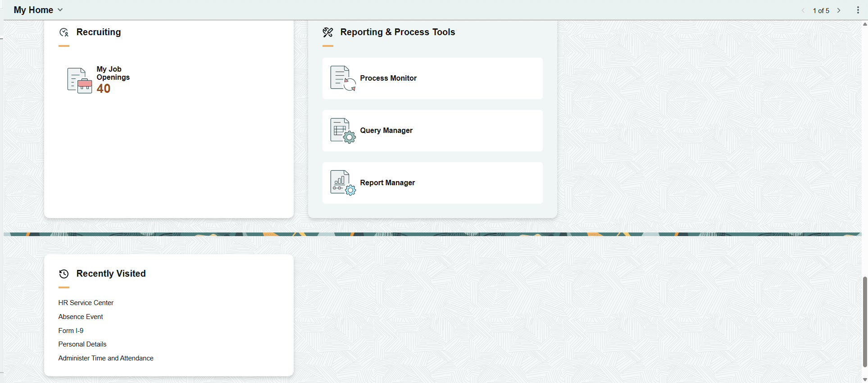Click the Recruiting section heading
The height and width of the screenshot is (383, 868).
pyautogui.click(x=99, y=32)
